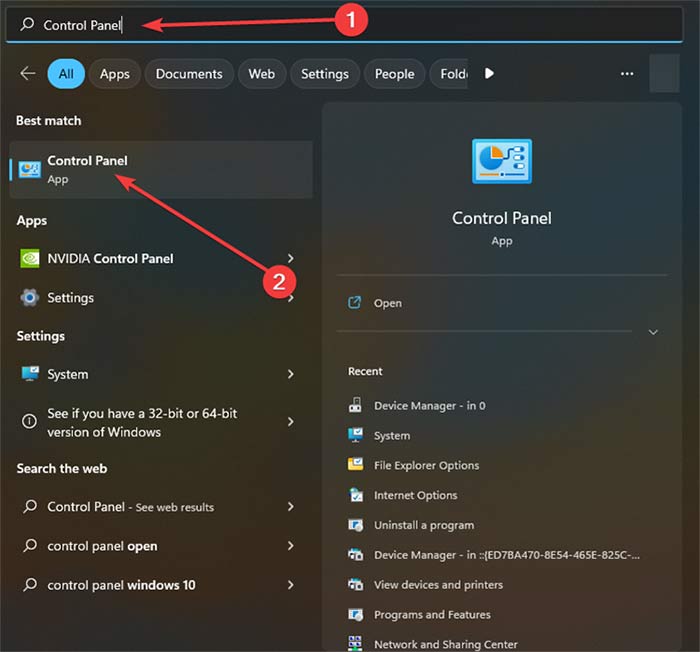The image size is (700, 652).
Task: Open recent item View devices and printers
Action: pos(438,585)
